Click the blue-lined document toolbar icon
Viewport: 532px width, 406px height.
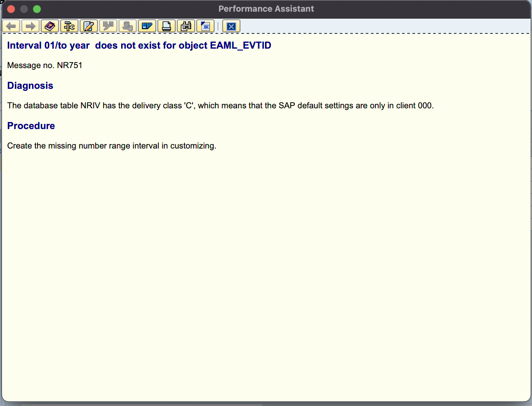click(x=205, y=26)
